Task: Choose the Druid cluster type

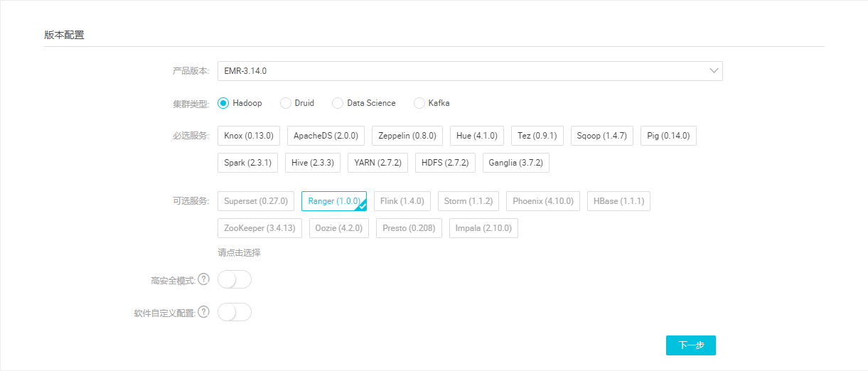Action: (286, 103)
